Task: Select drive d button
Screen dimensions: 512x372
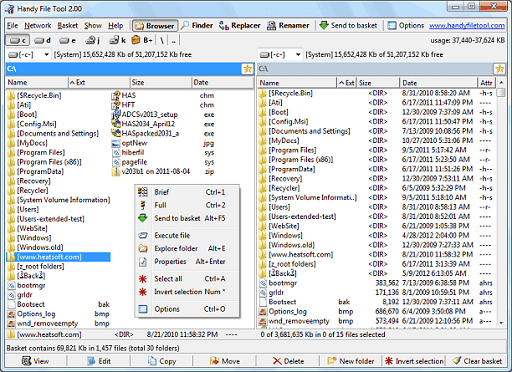Action: coord(43,41)
